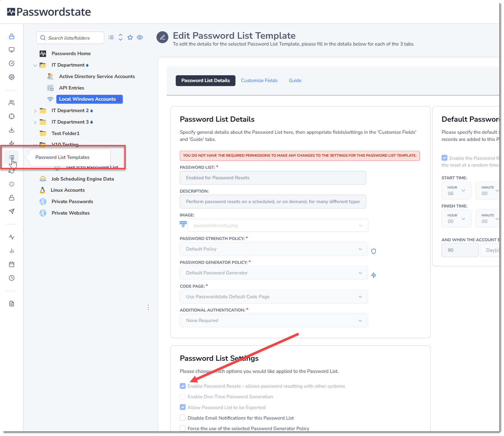Open Password List Templates list icon in sidebar
The height and width of the screenshot is (436, 504).
pyautogui.click(x=12, y=157)
